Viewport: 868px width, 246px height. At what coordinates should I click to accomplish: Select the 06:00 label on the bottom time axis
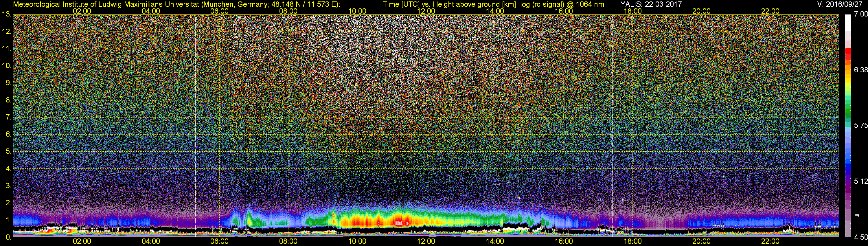pos(219,241)
